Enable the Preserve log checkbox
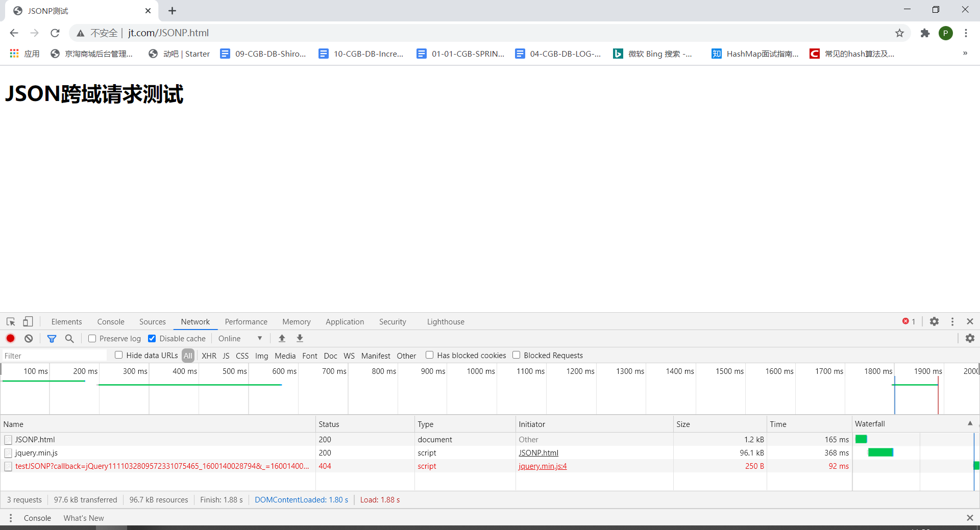Screen dimensions: 980x530 pos(92,338)
